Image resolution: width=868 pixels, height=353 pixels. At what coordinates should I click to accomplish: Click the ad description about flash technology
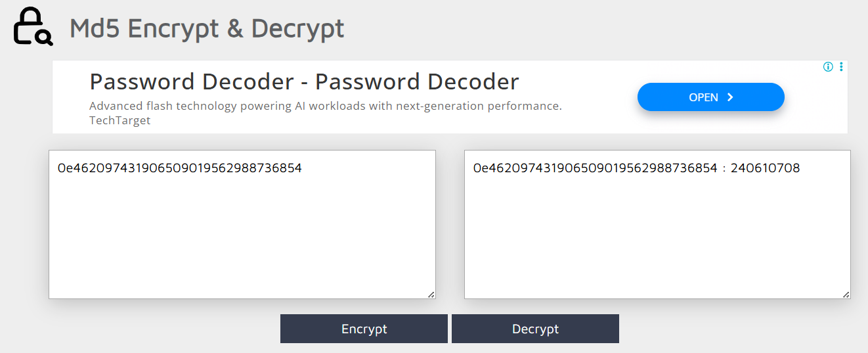coord(325,106)
